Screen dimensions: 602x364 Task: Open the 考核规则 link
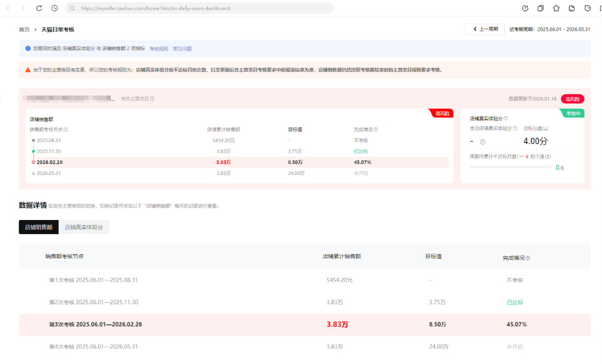(158, 49)
